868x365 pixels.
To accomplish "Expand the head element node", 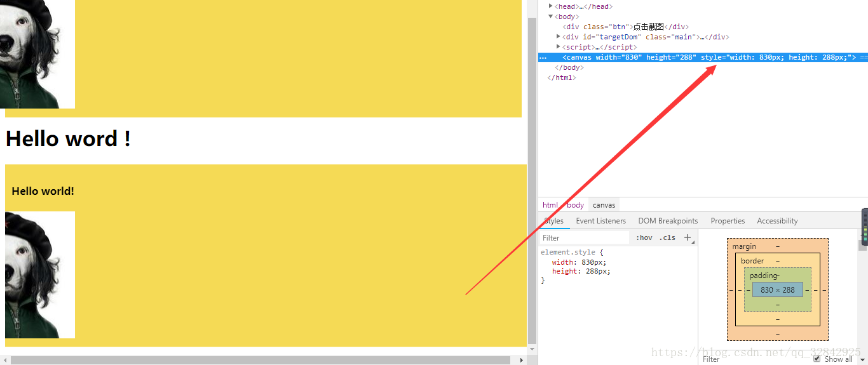I will point(550,6).
